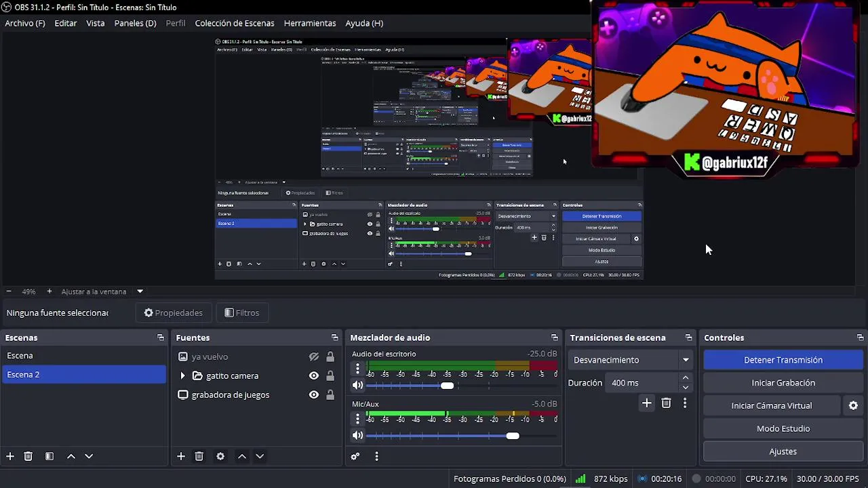Expand the gatito camera group
This screenshot has height=488, width=868.
click(x=182, y=375)
